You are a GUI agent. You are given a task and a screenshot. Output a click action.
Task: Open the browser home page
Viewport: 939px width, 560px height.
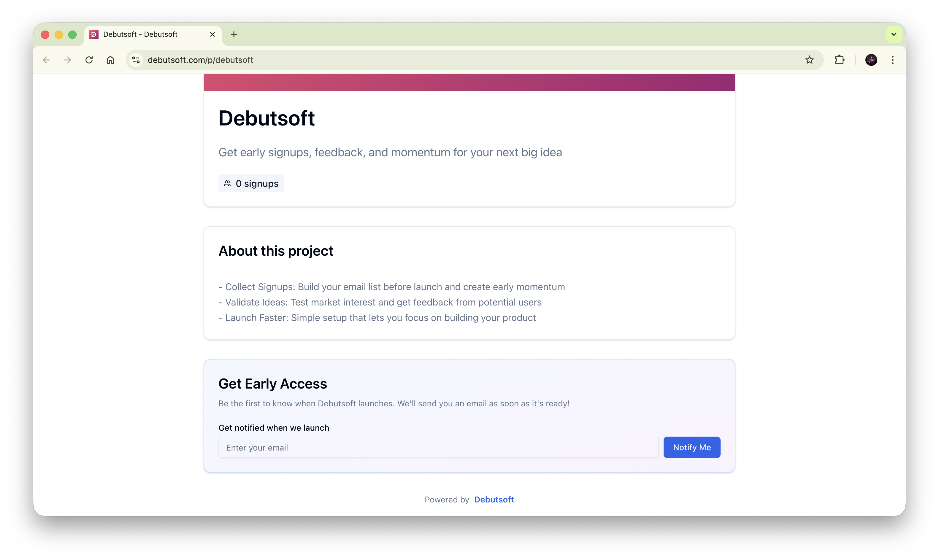coord(111,60)
